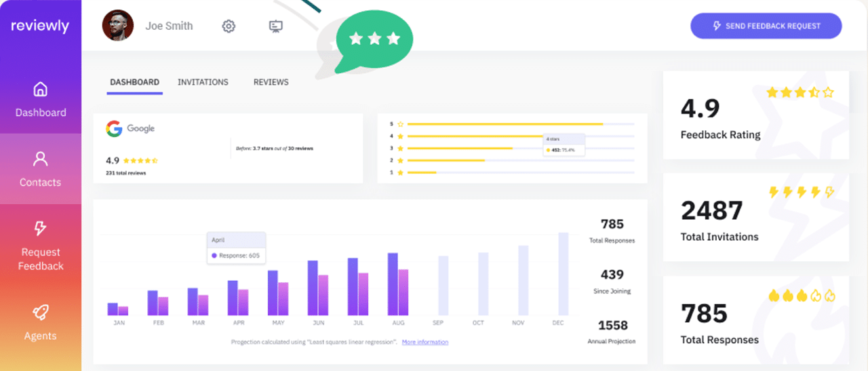Follow the More information link
The width and height of the screenshot is (868, 371).
425,342
